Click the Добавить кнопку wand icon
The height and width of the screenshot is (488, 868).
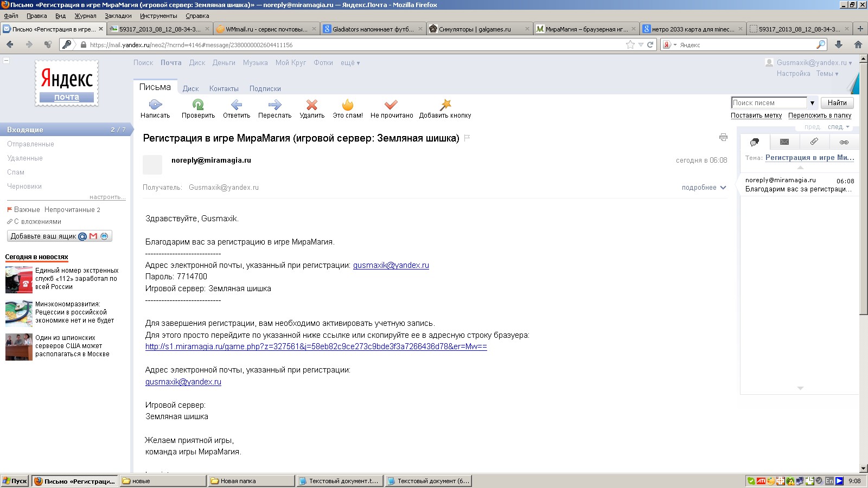445,105
